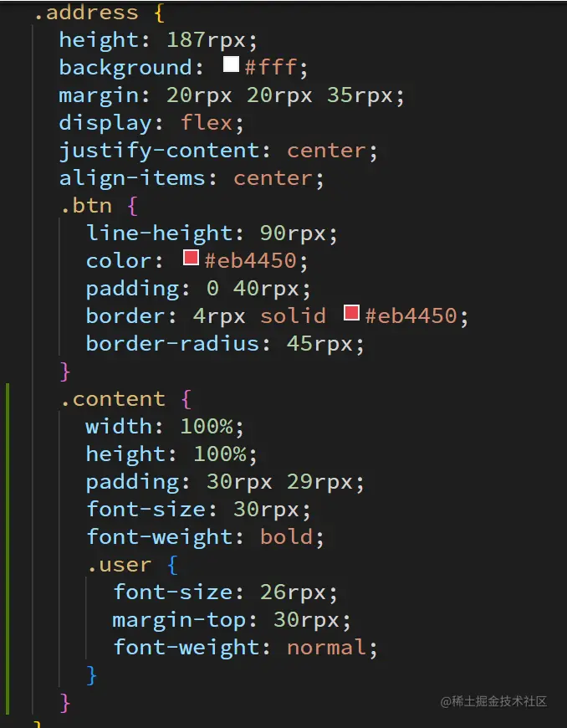Click the '#eb4450' value on the border line

pos(411,316)
